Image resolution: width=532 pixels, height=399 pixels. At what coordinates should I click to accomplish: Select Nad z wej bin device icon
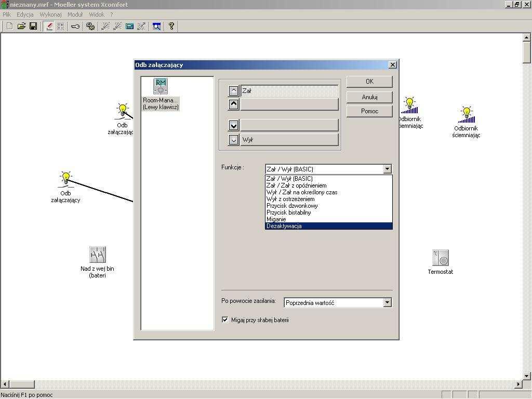pyautogui.click(x=98, y=255)
